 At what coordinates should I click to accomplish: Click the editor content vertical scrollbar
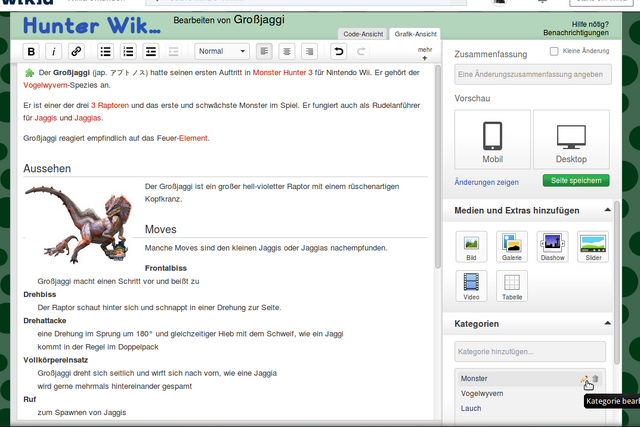438,167
